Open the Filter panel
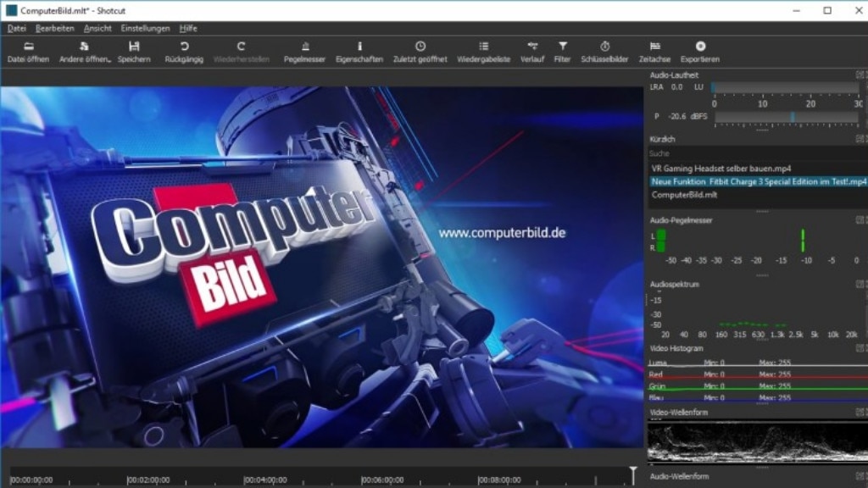 [563, 52]
